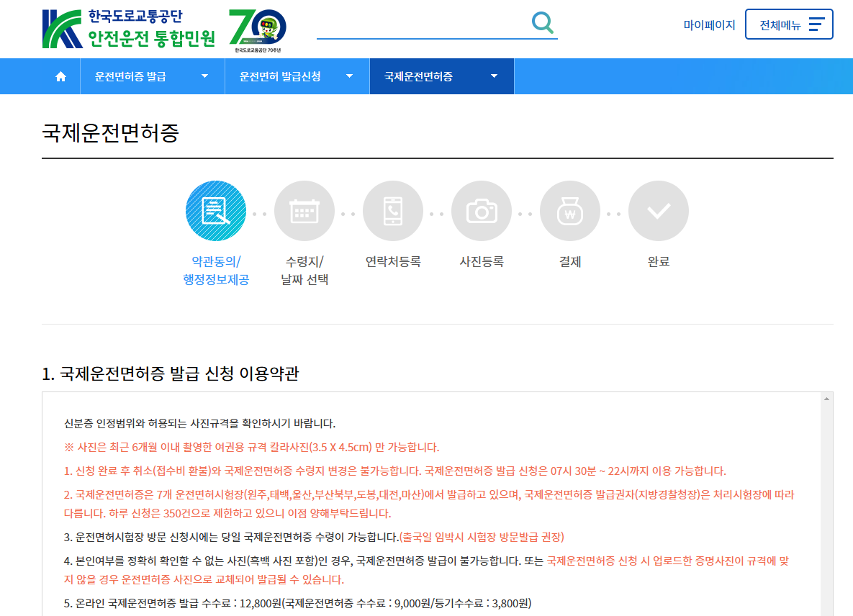Open the 전체메뉴 button

[789, 24]
